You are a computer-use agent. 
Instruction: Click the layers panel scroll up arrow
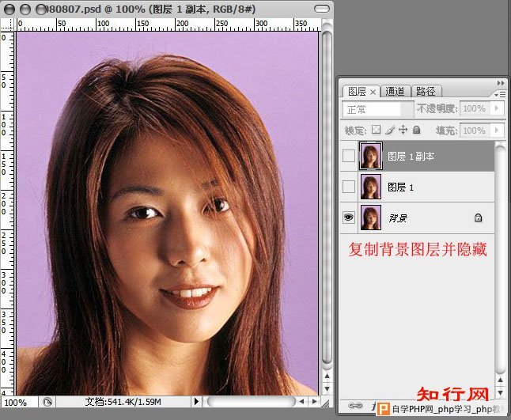(500, 380)
